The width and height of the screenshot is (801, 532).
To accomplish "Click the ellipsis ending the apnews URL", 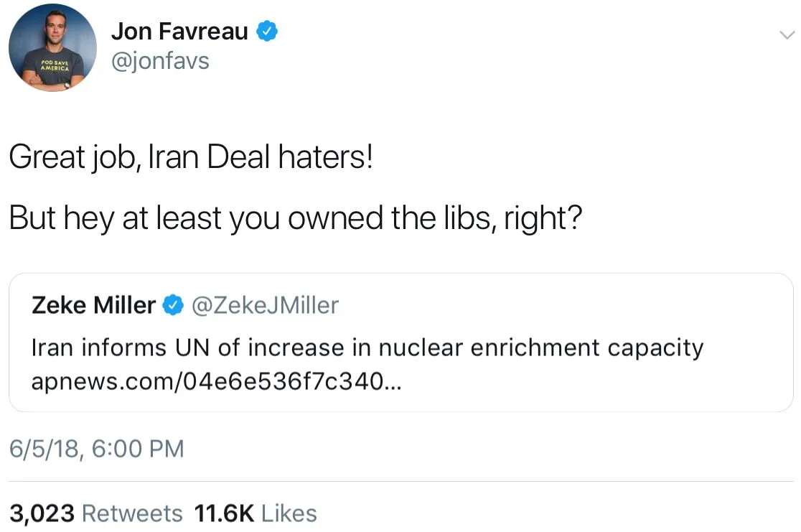I will pos(394,384).
